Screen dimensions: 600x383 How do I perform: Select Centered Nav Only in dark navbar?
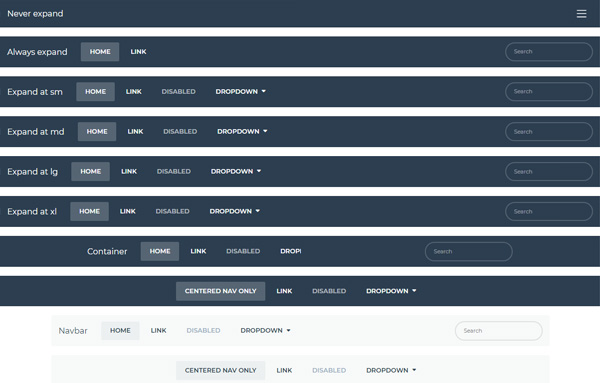click(x=220, y=291)
